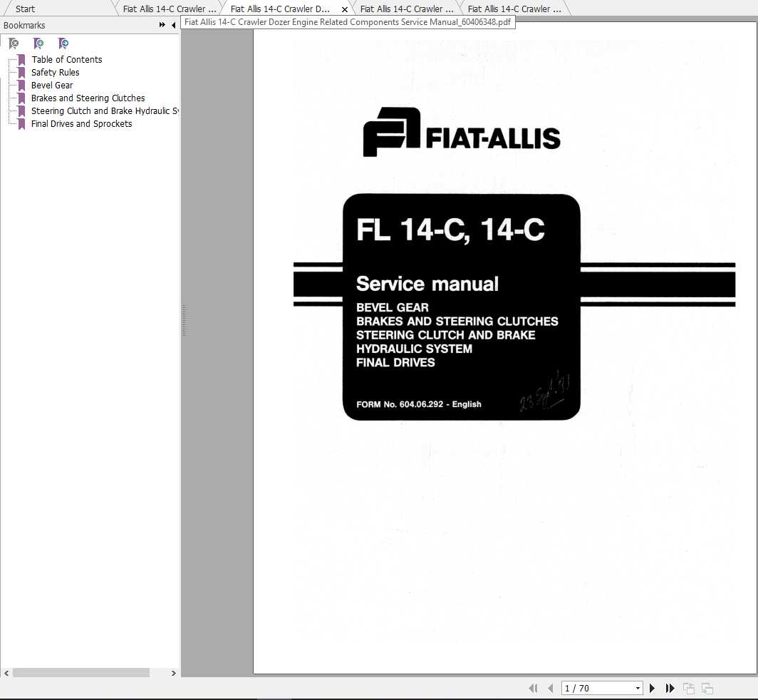Viewport: 758px width, 700px height.
Task: Jump to the Bevel Gear bookmark
Action: coord(52,85)
